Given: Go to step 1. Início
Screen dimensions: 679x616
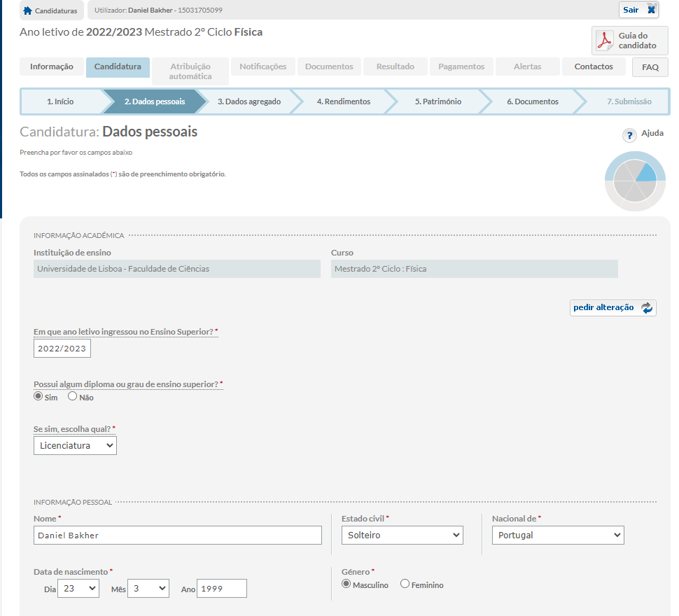Looking at the screenshot, I should click(60, 101).
